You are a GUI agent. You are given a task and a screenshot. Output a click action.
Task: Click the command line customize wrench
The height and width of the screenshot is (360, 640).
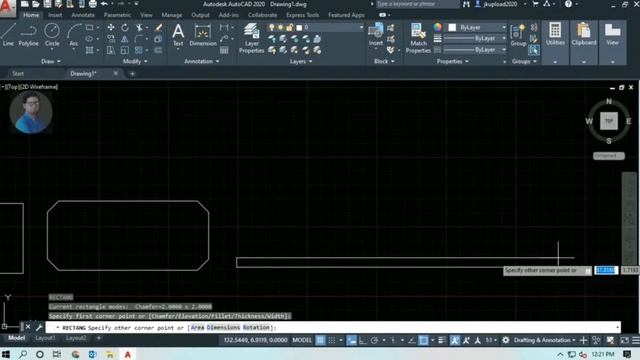[39, 327]
